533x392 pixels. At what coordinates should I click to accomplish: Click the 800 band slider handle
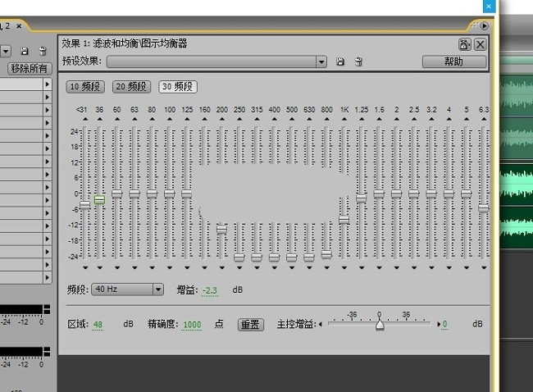tap(326, 254)
